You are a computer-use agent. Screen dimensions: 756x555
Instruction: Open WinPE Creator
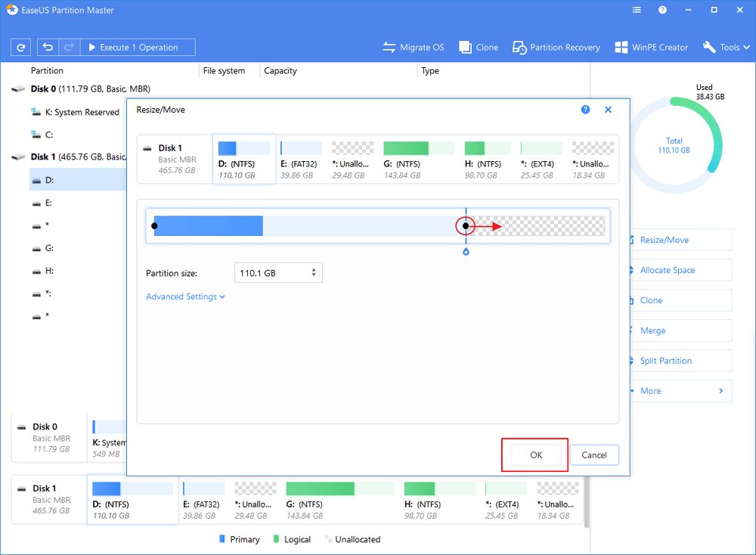tap(652, 47)
